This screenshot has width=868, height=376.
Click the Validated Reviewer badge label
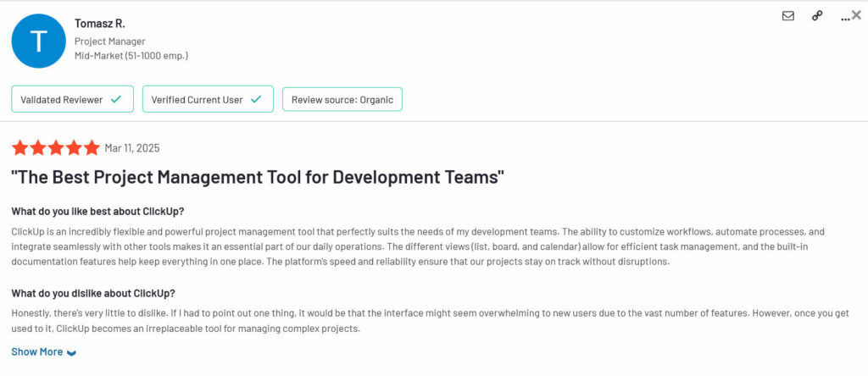[61, 99]
